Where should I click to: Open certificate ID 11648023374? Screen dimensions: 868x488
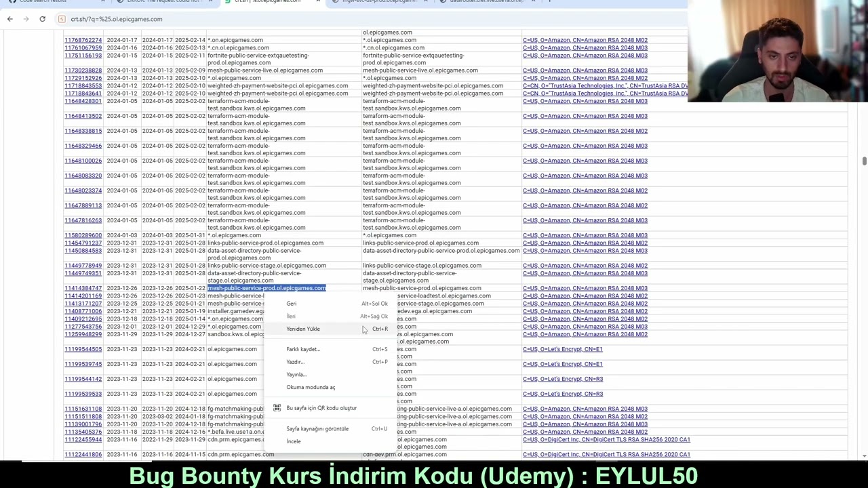point(83,190)
